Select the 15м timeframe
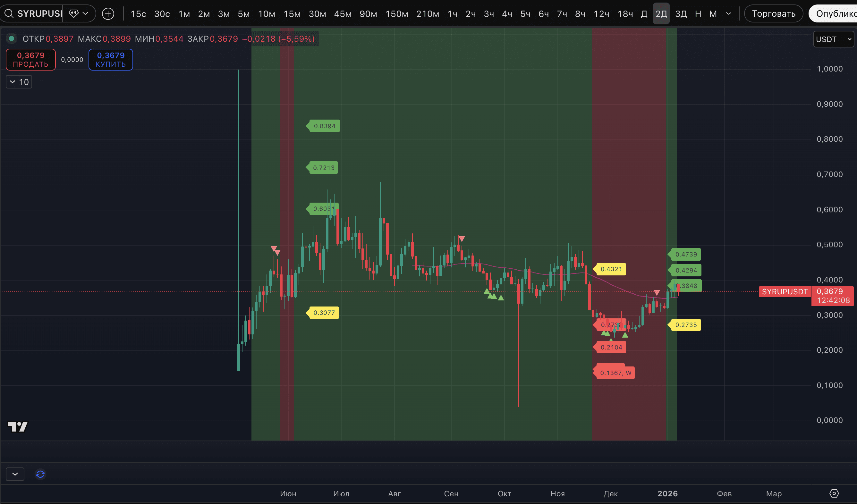The height and width of the screenshot is (504, 857). pos(292,13)
